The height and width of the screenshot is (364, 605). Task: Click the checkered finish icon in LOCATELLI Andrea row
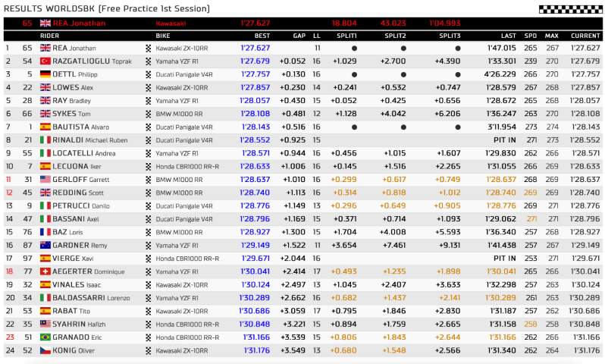(x=148, y=153)
